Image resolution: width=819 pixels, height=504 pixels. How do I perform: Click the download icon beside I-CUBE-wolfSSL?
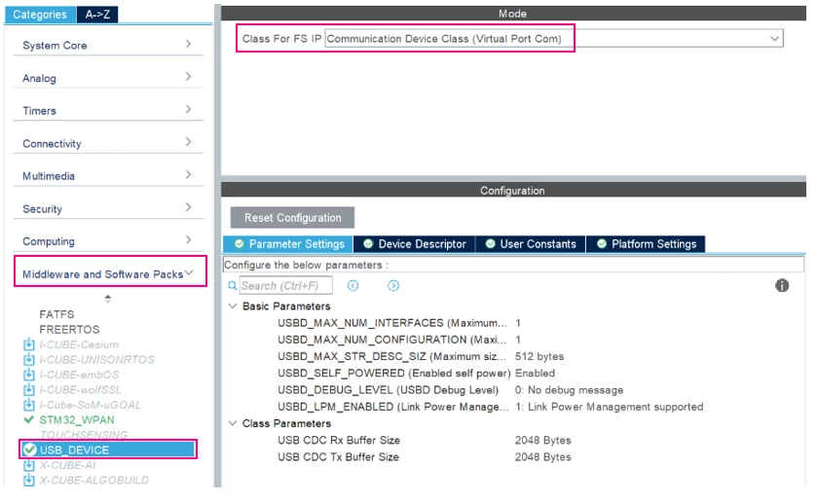tap(28, 390)
